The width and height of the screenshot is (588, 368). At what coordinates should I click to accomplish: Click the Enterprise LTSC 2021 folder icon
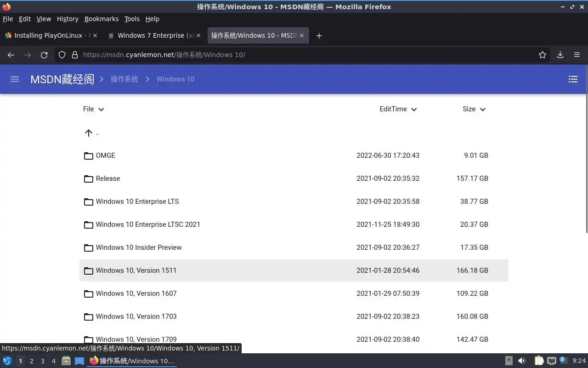click(89, 224)
